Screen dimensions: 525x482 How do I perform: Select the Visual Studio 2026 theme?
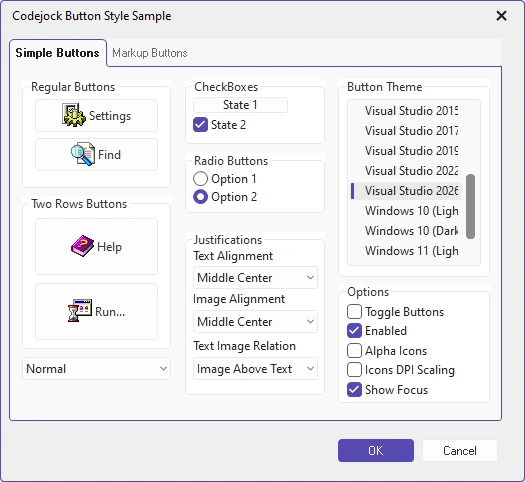click(406, 191)
